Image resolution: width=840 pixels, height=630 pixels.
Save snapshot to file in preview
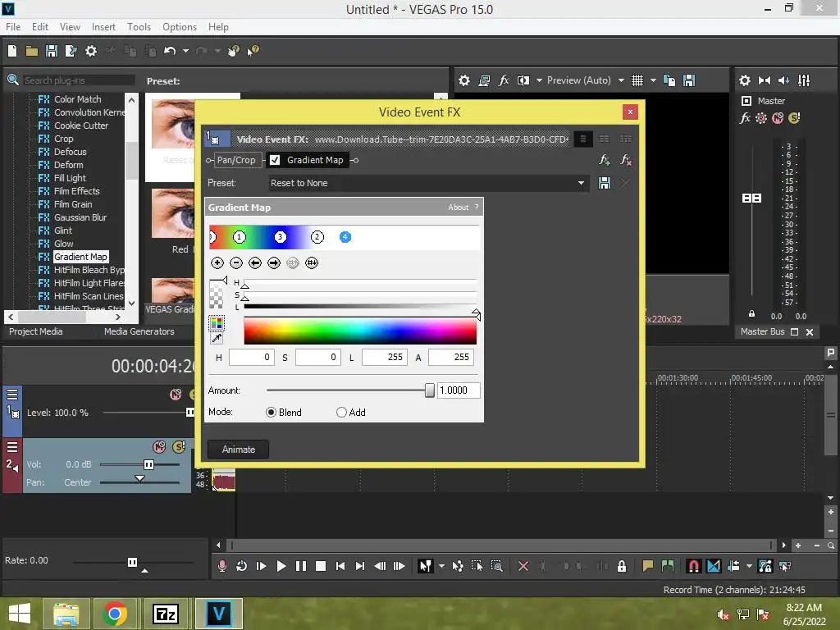point(689,80)
